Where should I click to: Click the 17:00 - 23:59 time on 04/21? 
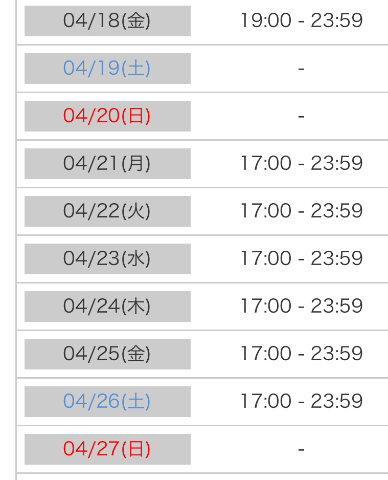(x=302, y=163)
